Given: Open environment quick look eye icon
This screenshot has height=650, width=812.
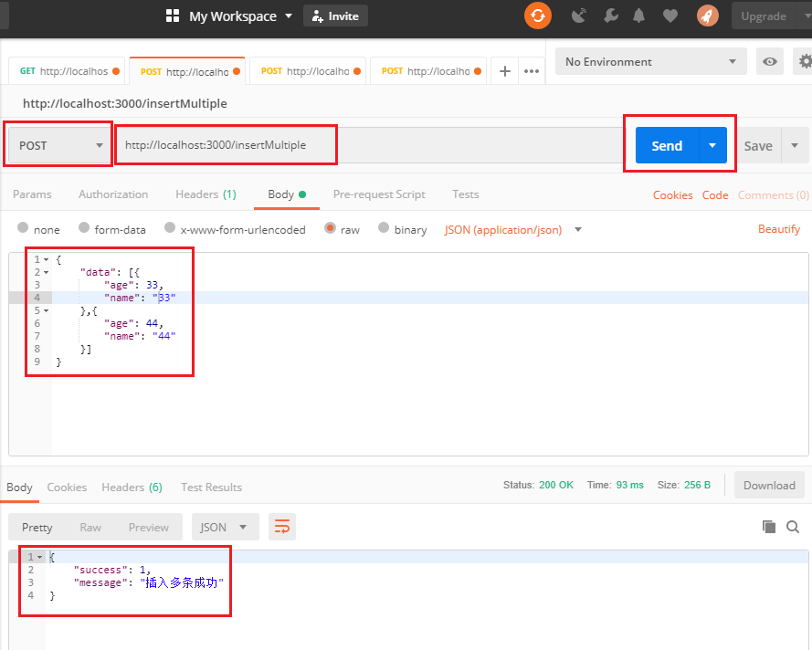Looking at the screenshot, I should (x=770, y=61).
